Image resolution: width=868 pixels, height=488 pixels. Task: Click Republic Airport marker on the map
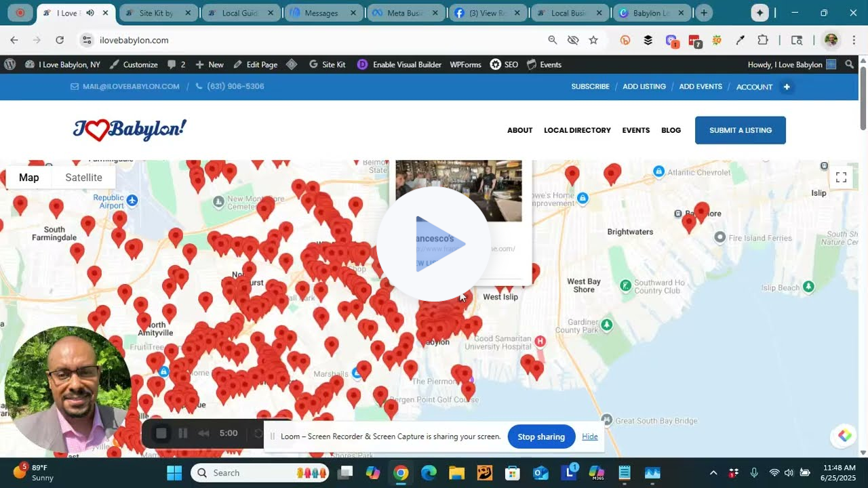(x=132, y=200)
